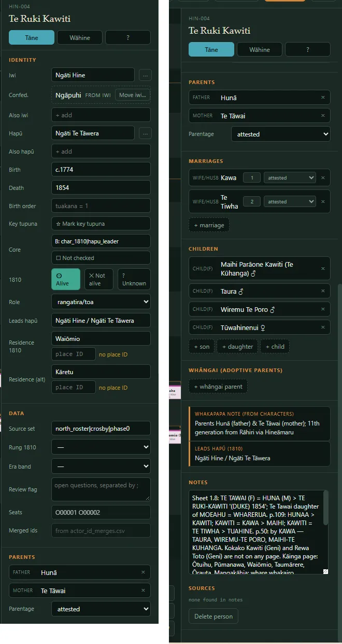Screen dimensions: 342x644
Task: Open the attested dropdown for Kawa marriage
Action: tap(290, 177)
